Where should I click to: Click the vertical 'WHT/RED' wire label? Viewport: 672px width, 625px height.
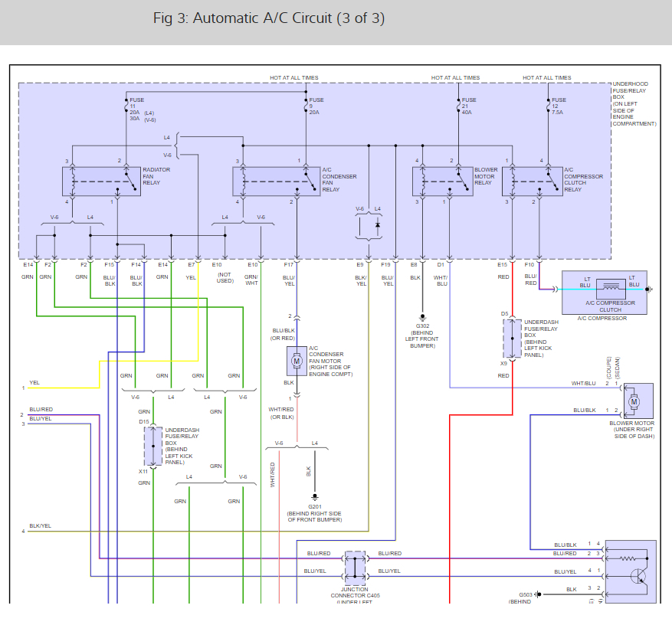tap(273, 475)
